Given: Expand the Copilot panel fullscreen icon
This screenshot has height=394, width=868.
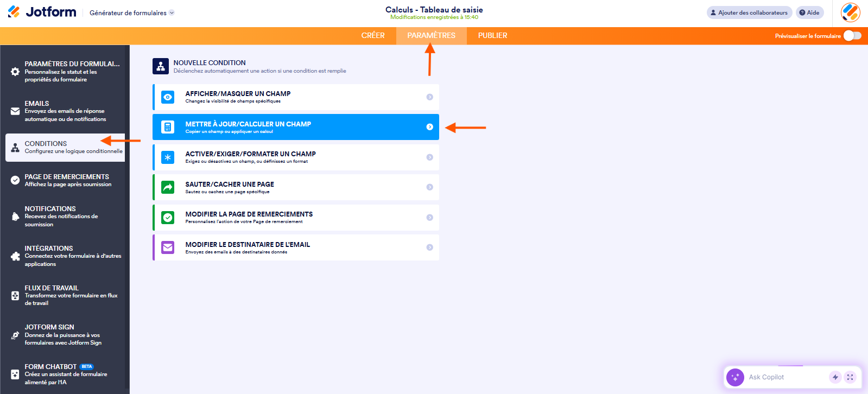Looking at the screenshot, I should tap(850, 377).
